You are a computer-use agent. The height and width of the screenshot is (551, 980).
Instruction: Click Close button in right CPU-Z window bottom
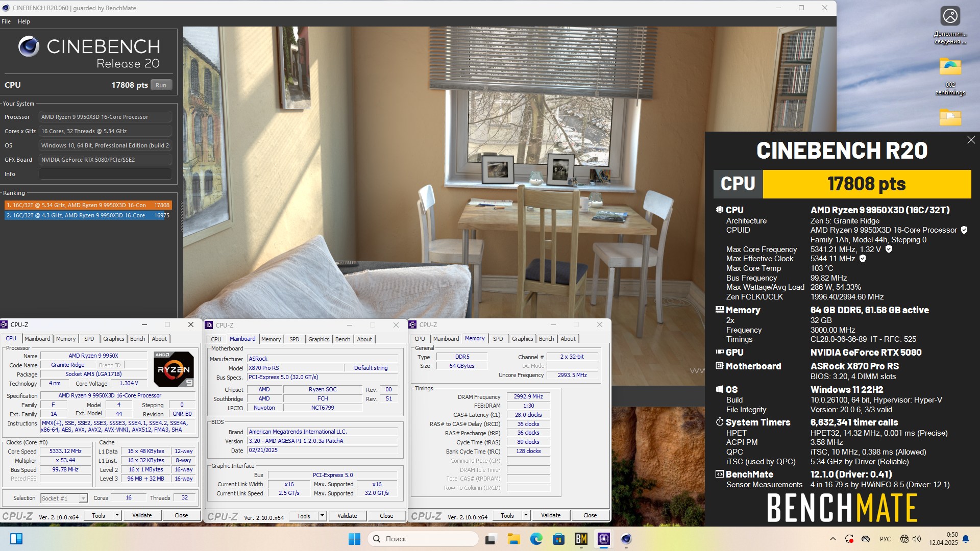[x=590, y=515]
